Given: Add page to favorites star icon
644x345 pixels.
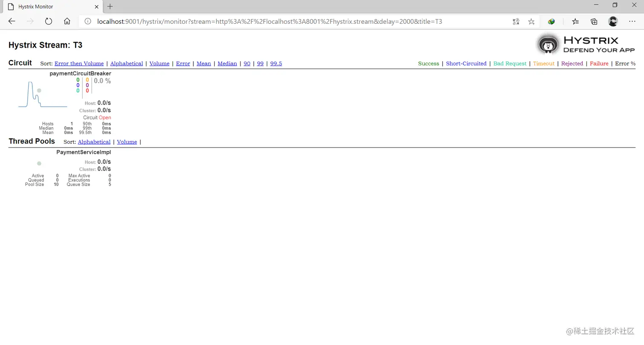Looking at the screenshot, I should coord(531,21).
